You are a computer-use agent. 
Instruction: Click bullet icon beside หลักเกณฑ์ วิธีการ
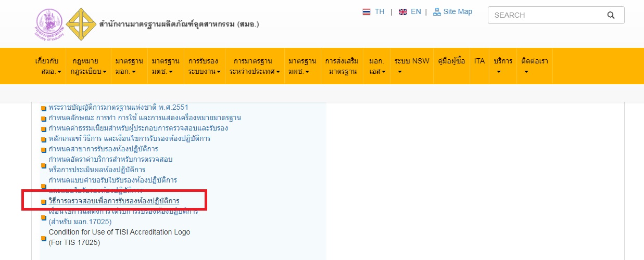pyautogui.click(x=44, y=140)
